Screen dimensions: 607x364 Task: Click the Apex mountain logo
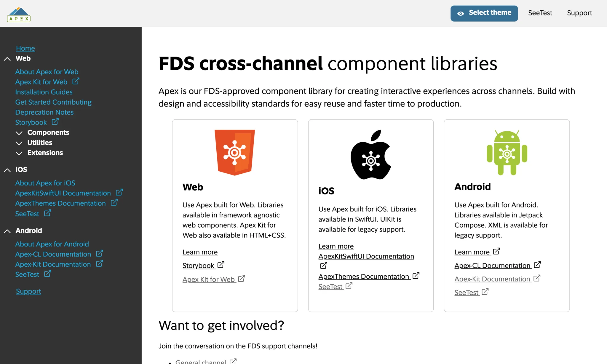[19, 14]
